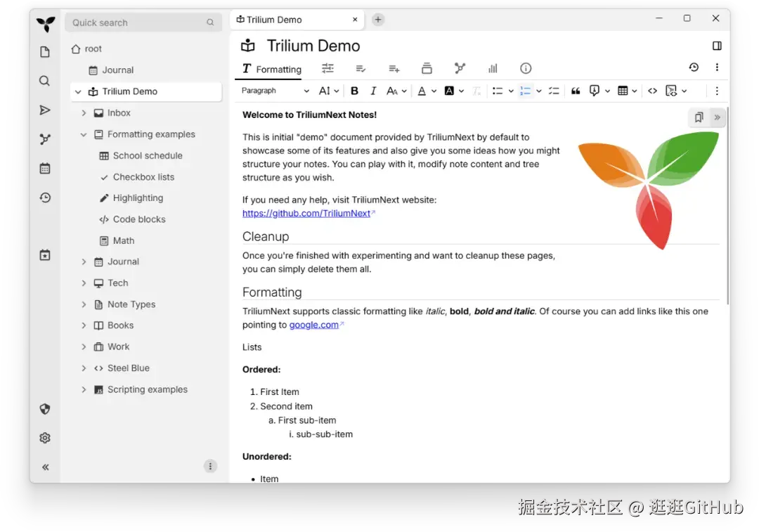The width and height of the screenshot is (759, 532).
Task: Collapse the Formatting examples node
Action: coord(84,134)
